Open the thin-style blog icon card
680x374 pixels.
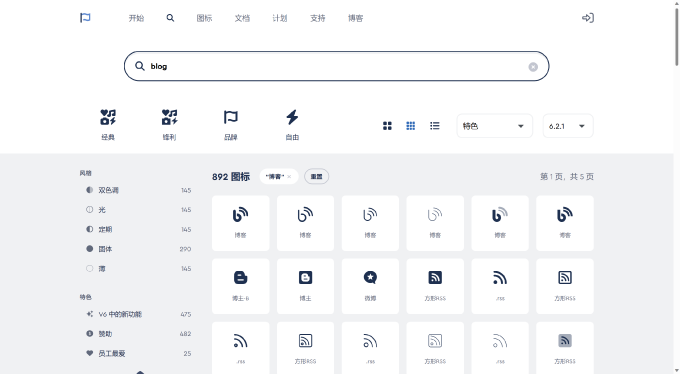(x=435, y=223)
